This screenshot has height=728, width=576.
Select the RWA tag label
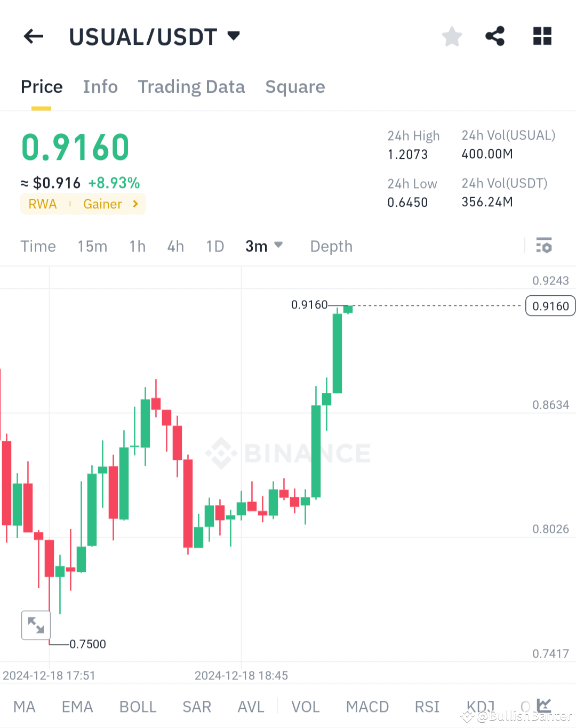(43, 204)
